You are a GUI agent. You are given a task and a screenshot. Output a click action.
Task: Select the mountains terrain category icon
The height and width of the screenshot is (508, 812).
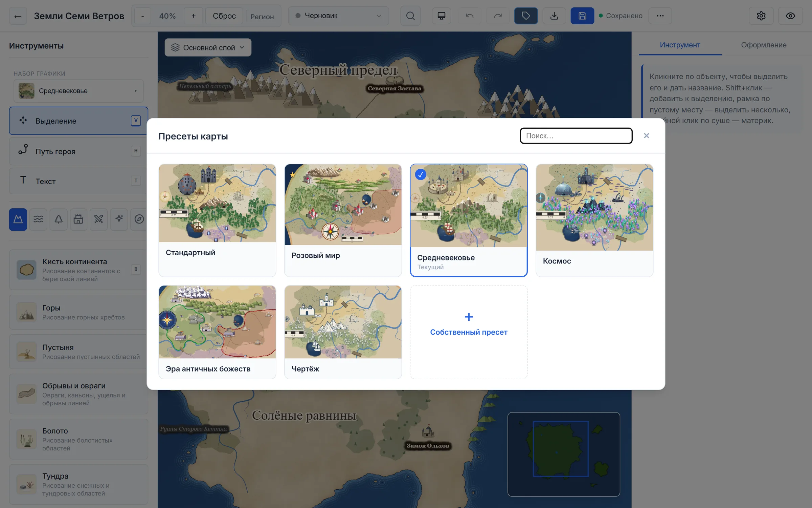[x=18, y=219]
